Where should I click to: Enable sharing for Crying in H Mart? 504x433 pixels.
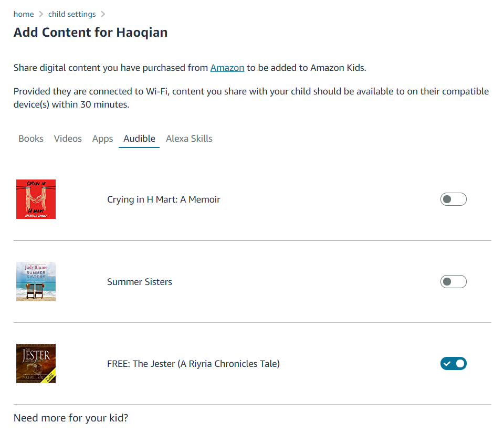(x=453, y=199)
